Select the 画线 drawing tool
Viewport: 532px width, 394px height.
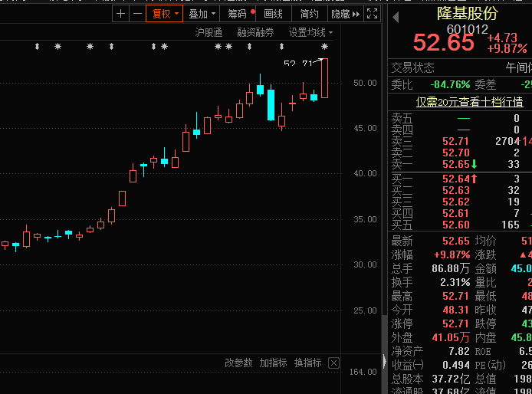[274, 14]
